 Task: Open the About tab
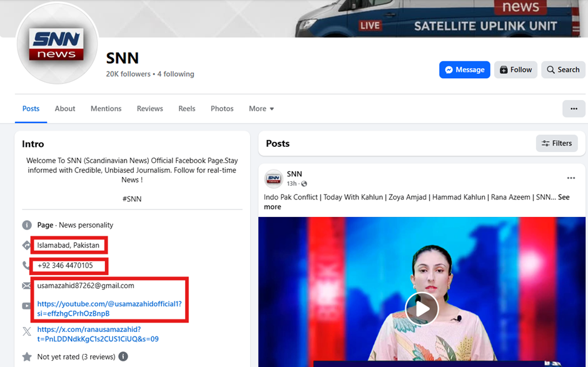pos(65,109)
